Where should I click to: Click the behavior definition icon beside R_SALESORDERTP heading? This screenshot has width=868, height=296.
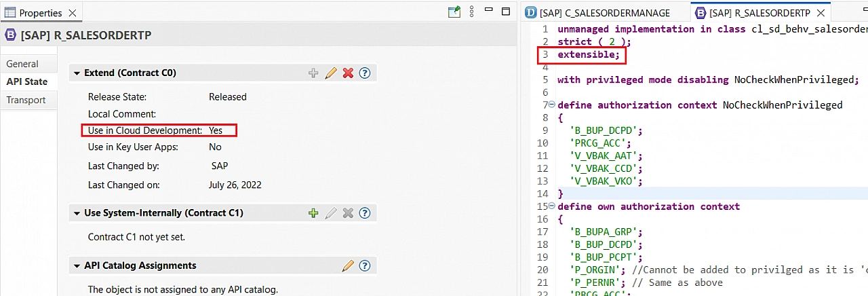coord(10,35)
